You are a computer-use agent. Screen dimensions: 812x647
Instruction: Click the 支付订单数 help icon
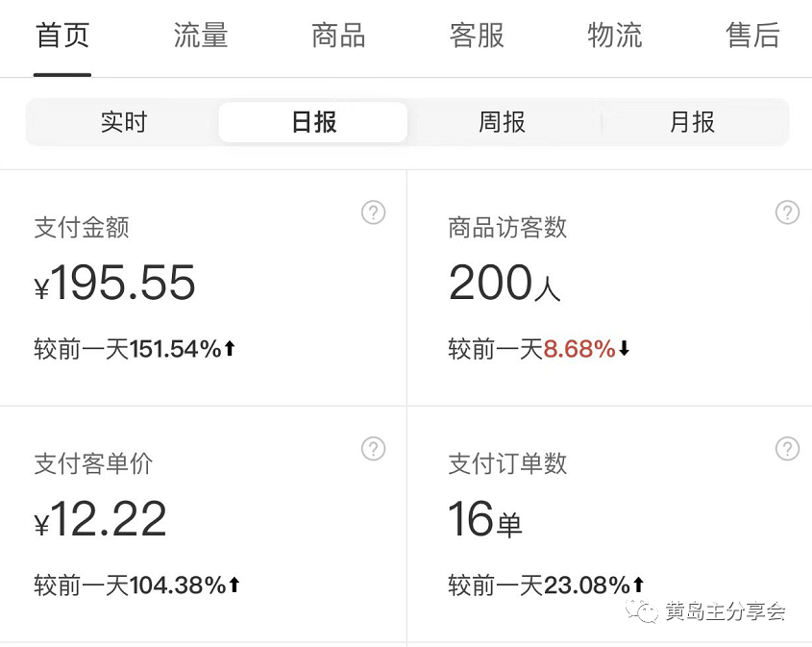pos(787,448)
